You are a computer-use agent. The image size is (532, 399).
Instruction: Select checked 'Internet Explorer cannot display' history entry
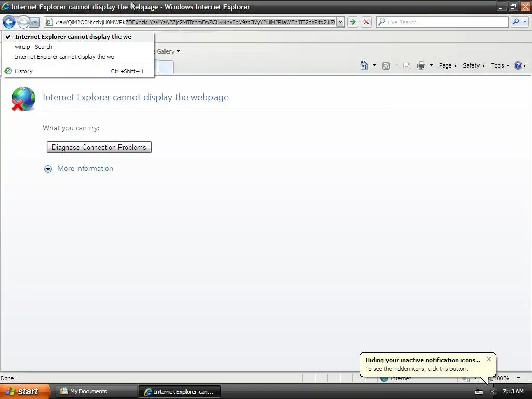(x=78, y=37)
